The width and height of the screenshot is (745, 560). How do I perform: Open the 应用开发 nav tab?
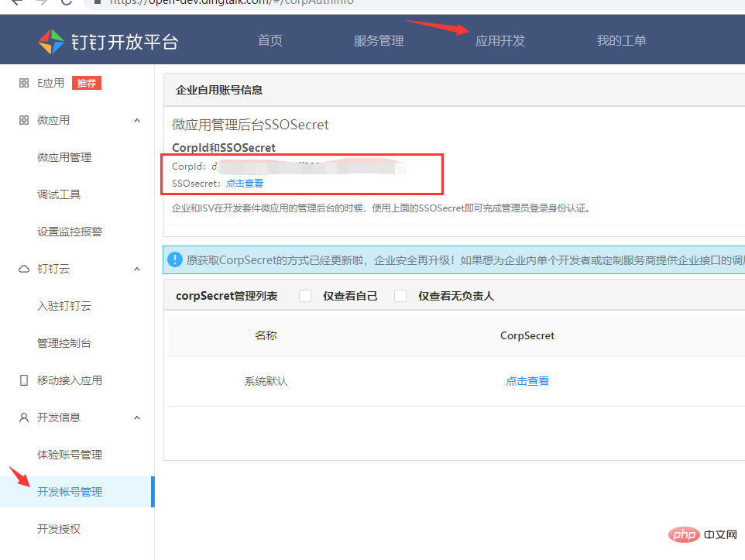500,41
